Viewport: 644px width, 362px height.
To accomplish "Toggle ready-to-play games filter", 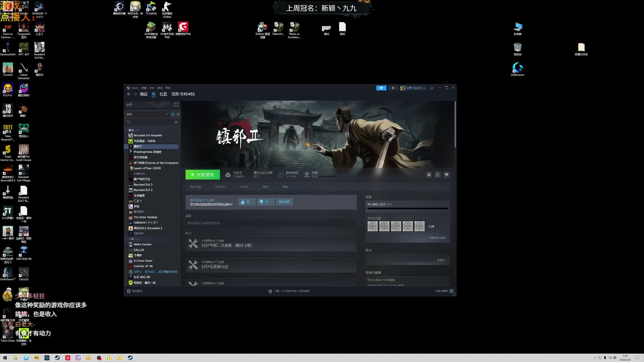I will (x=178, y=114).
